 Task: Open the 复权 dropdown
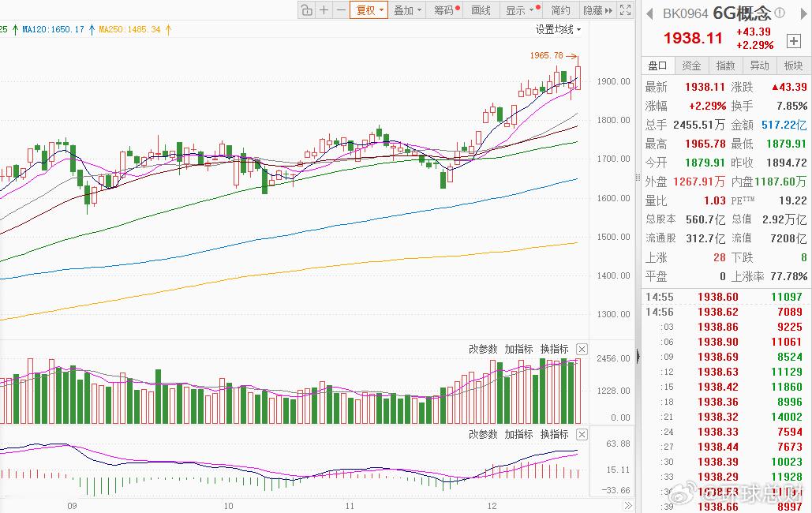[369, 9]
